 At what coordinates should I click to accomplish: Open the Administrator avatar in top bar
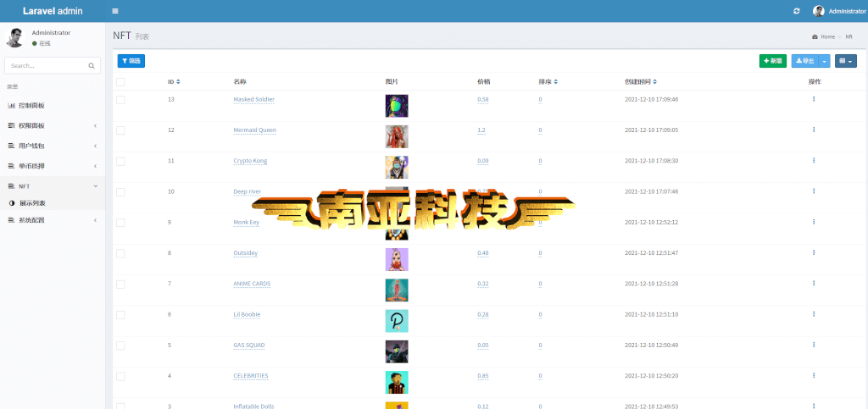pos(818,11)
